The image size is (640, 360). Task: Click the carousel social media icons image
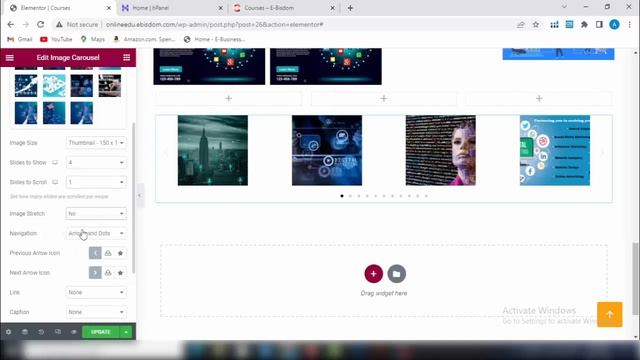pos(555,150)
